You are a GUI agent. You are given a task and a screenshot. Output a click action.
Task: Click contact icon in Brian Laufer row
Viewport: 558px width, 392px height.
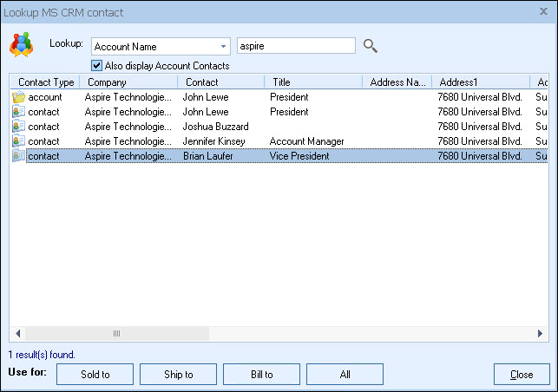(18, 156)
